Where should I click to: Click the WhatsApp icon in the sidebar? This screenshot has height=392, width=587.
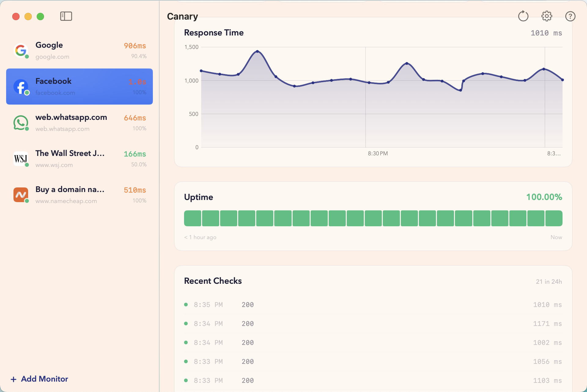click(x=20, y=123)
